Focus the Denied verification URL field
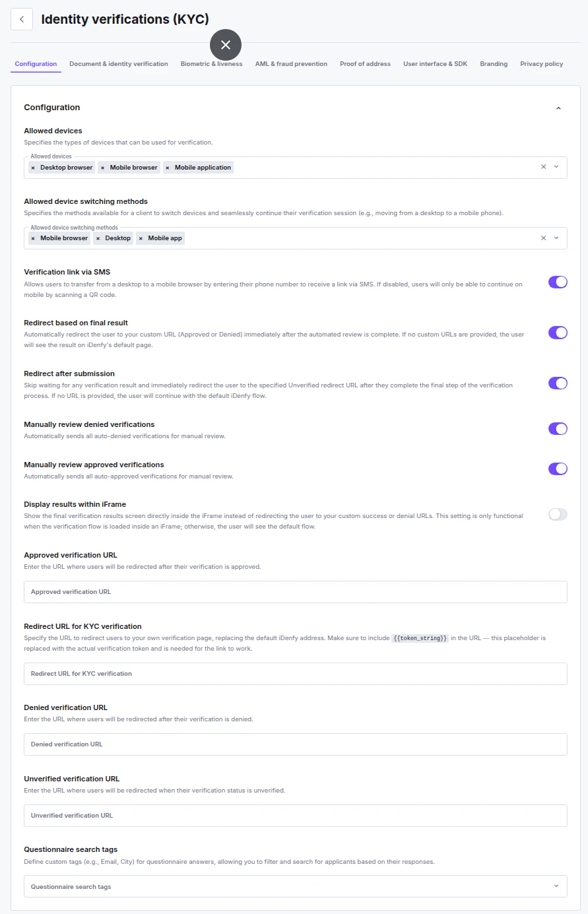The height and width of the screenshot is (914, 588). (296, 744)
